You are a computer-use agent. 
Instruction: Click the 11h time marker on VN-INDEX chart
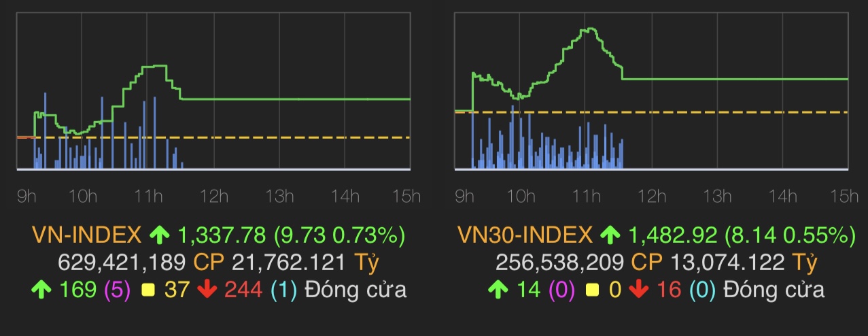click(x=148, y=197)
